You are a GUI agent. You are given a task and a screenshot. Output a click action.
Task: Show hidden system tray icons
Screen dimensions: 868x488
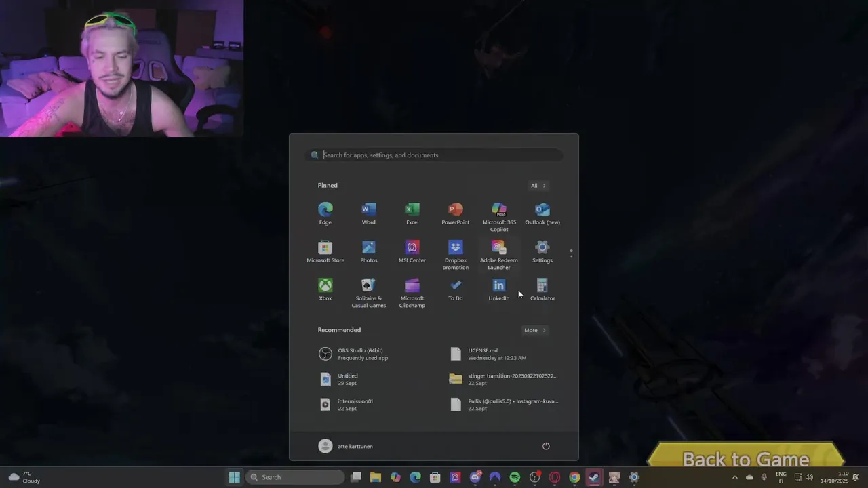[734, 477]
